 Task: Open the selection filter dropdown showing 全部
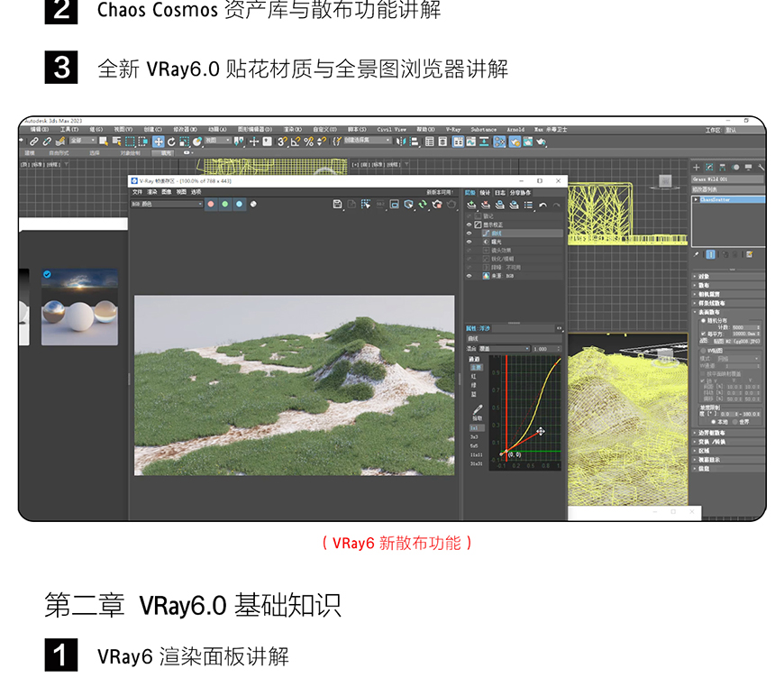[x=83, y=142]
